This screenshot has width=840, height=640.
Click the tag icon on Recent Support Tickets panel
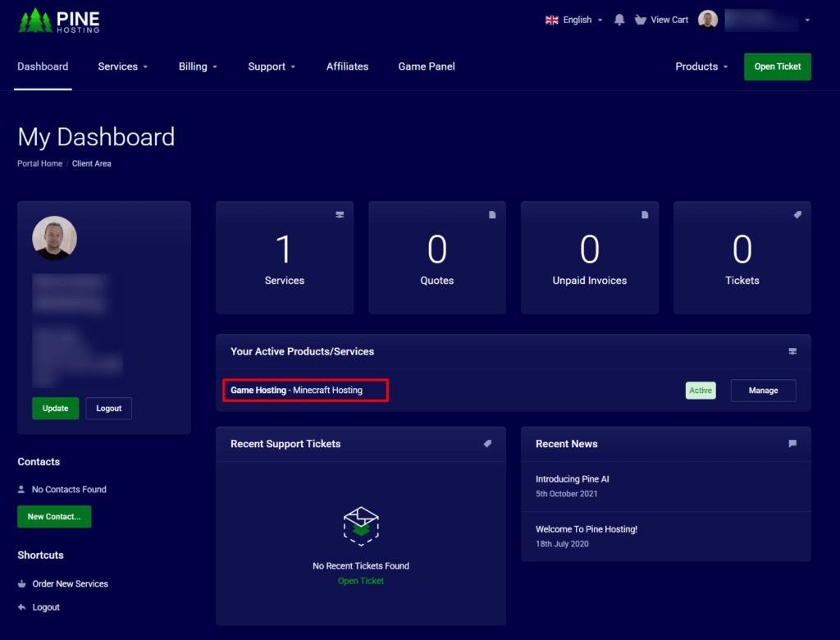click(487, 444)
